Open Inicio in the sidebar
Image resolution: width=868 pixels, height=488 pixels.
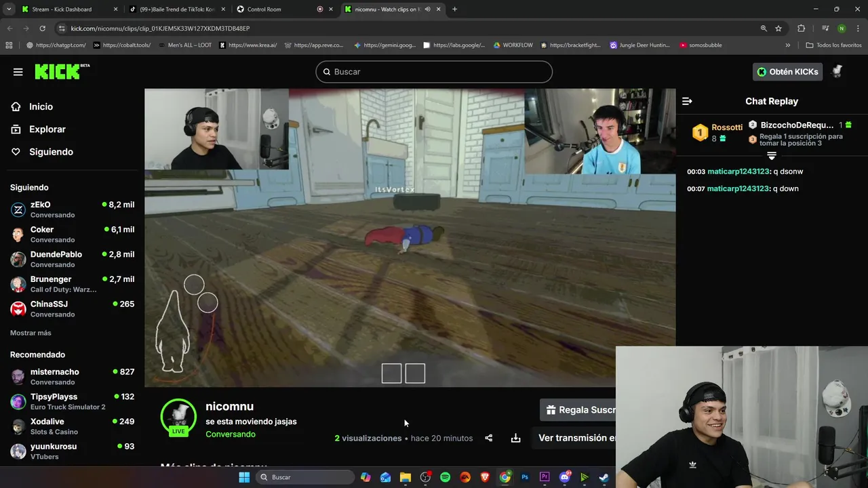click(41, 106)
